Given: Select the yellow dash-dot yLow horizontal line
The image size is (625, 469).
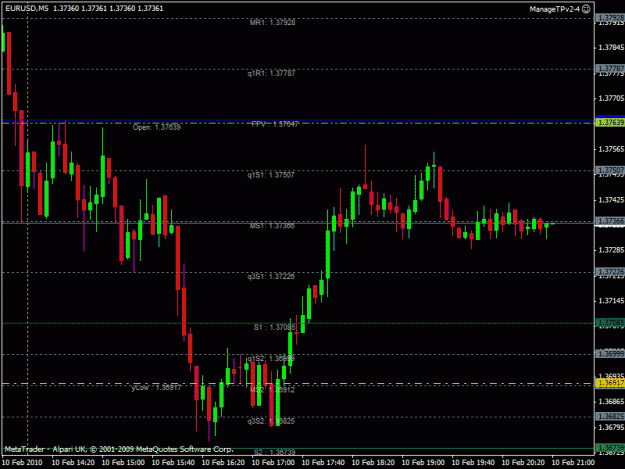Looking at the screenshot, I should [x=298, y=384].
